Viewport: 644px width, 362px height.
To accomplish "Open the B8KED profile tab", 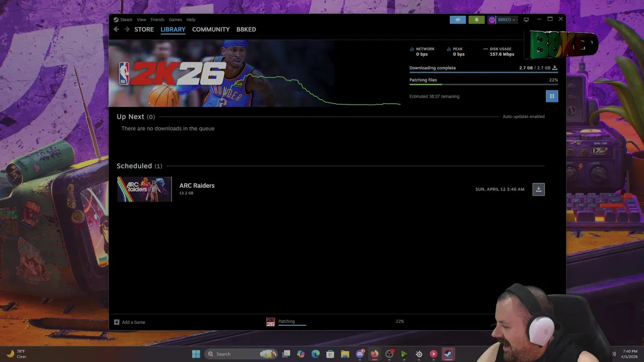I will (x=246, y=29).
